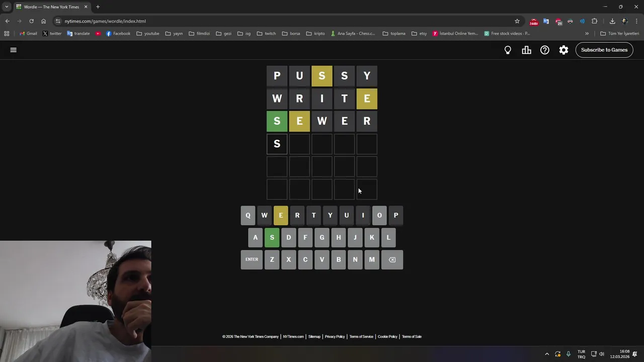Open the youtube bookmarks folder
Image resolution: width=644 pixels, height=362 pixels.
click(x=148, y=34)
